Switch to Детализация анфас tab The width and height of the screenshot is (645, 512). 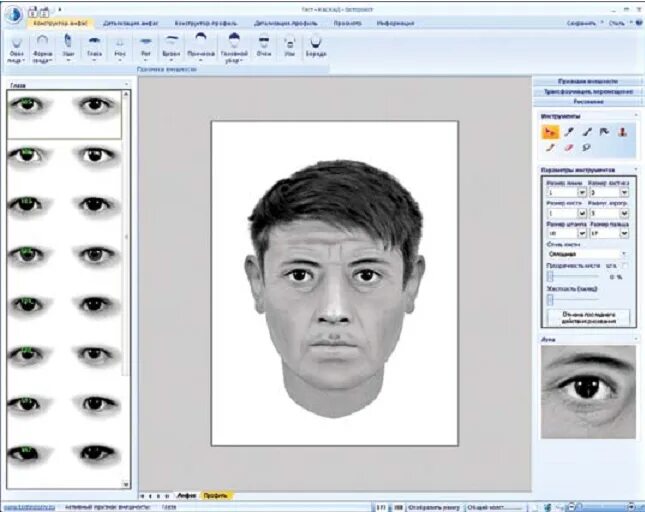pyautogui.click(x=130, y=23)
